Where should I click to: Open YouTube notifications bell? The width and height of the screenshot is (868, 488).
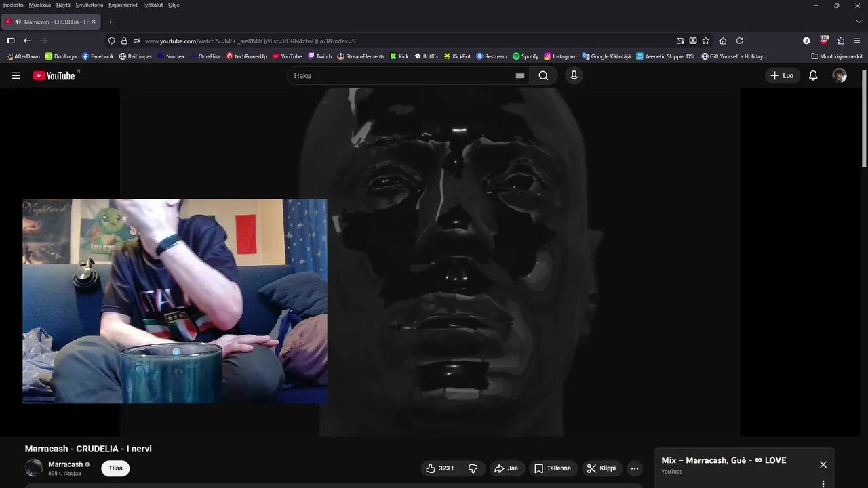pyautogui.click(x=813, y=75)
